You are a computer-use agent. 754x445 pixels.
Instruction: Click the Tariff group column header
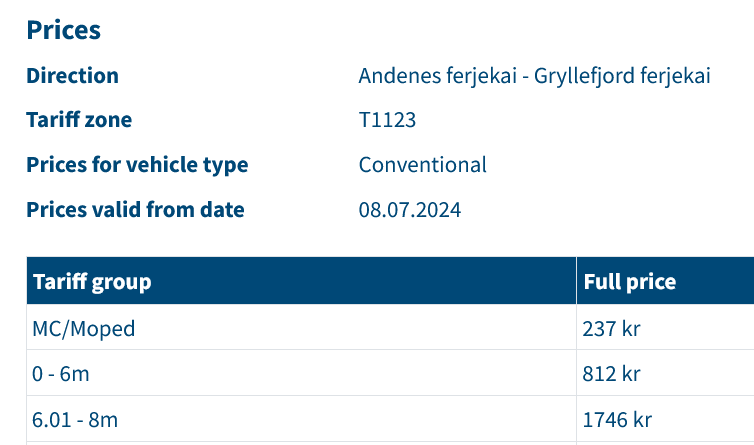pyautogui.click(x=92, y=282)
